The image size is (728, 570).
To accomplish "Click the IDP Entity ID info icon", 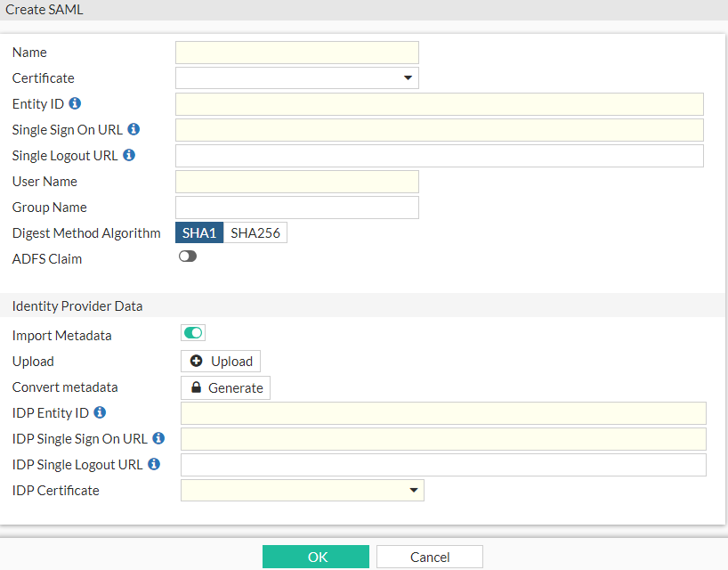I will pos(99,412).
